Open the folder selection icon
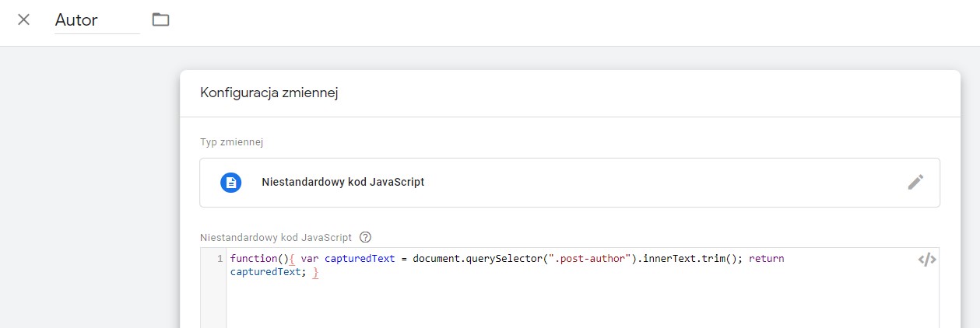 click(x=160, y=19)
